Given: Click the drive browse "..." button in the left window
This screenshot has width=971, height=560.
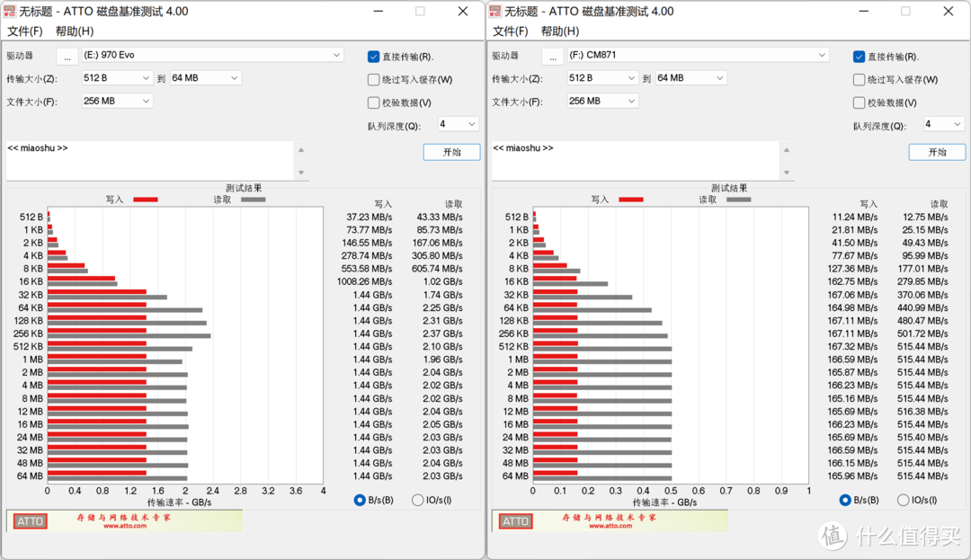Looking at the screenshot, I should [67, 54].
